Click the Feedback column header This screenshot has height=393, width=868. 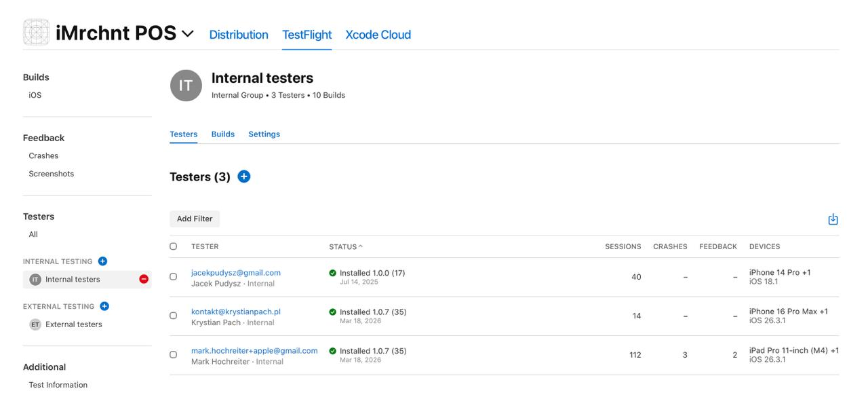[718, 246]
